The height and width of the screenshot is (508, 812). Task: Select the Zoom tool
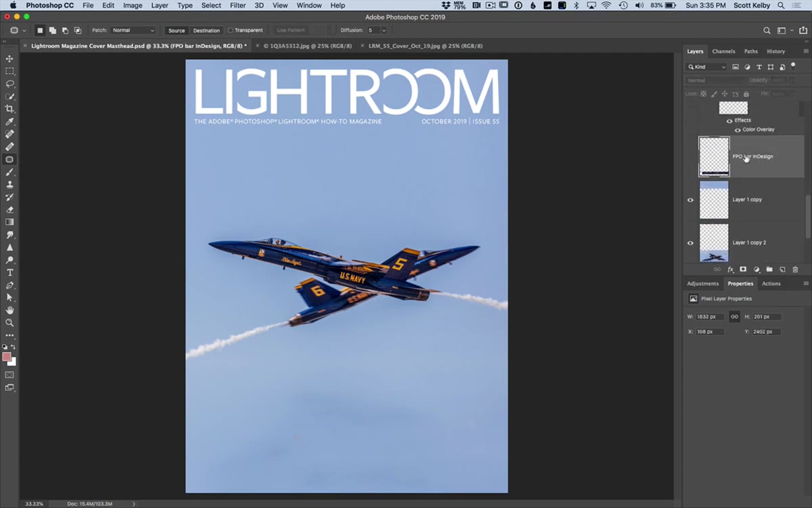click(9, 322)
